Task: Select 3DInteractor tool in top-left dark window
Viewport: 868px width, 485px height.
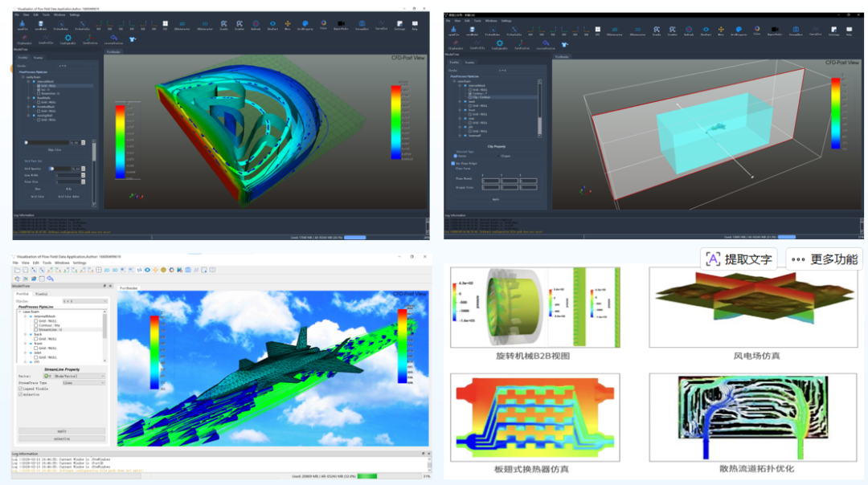Action: (205, 24)
